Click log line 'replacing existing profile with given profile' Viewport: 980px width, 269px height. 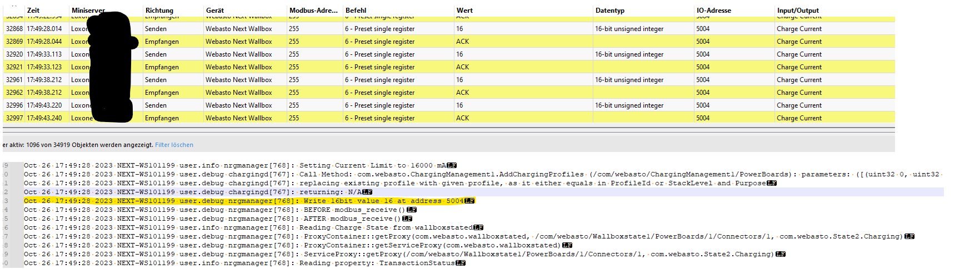pos(400,183)
